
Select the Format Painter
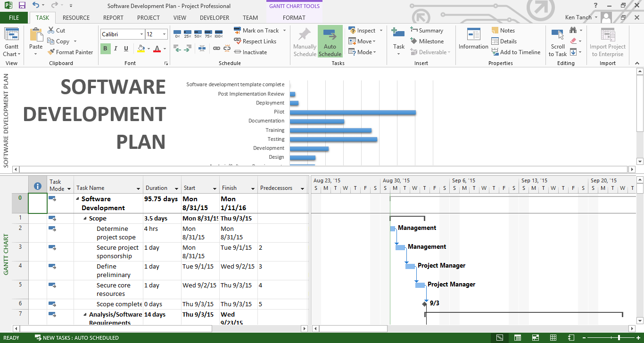click(x=71, y=52)
